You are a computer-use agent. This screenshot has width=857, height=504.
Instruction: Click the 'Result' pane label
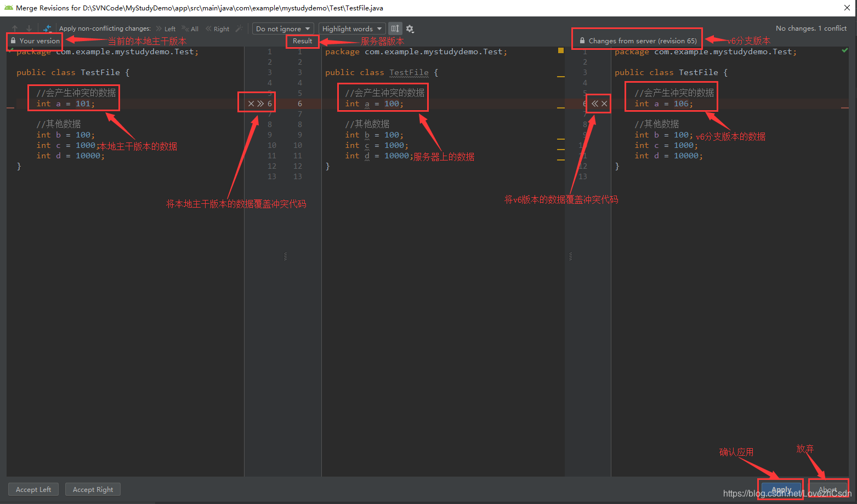point(302,41)
